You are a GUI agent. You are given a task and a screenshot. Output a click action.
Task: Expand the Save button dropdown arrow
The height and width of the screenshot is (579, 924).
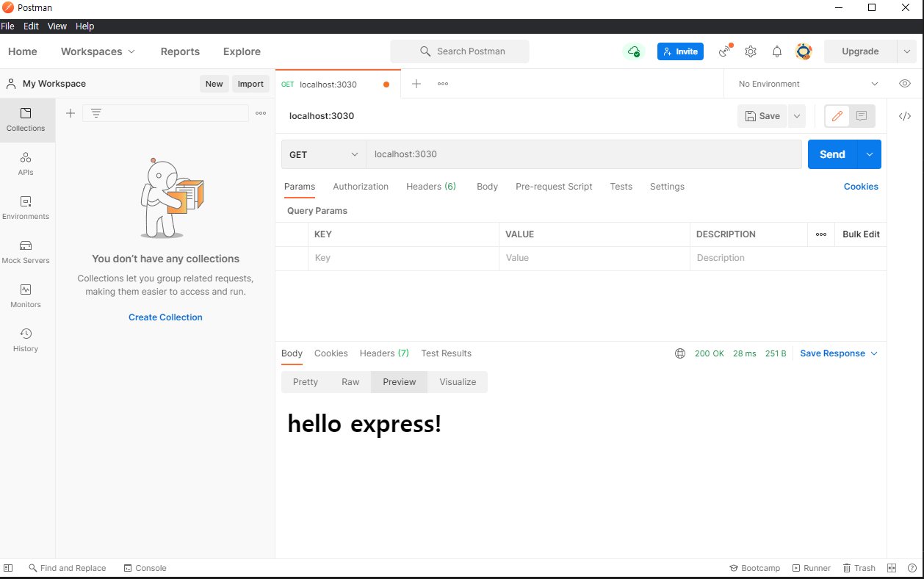pos(797,116)
